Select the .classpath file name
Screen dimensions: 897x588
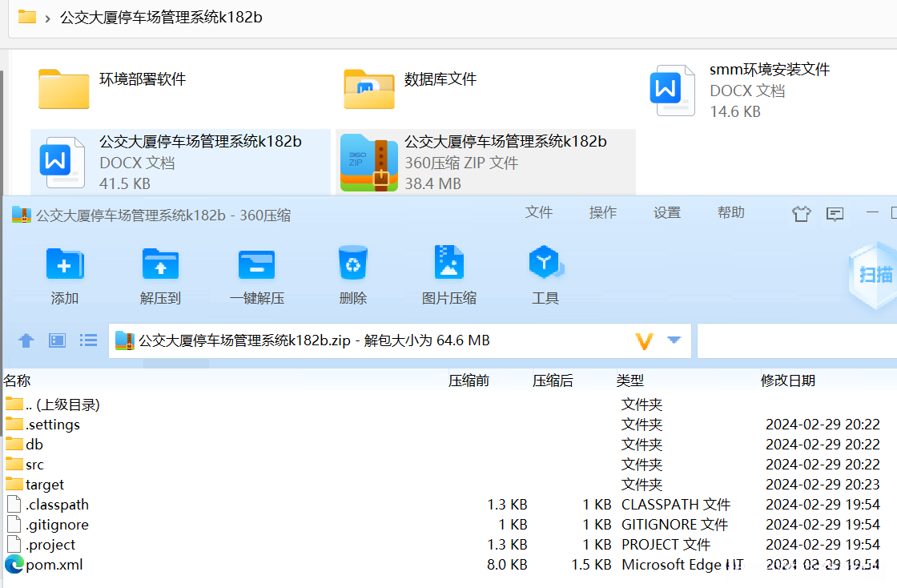57,505
